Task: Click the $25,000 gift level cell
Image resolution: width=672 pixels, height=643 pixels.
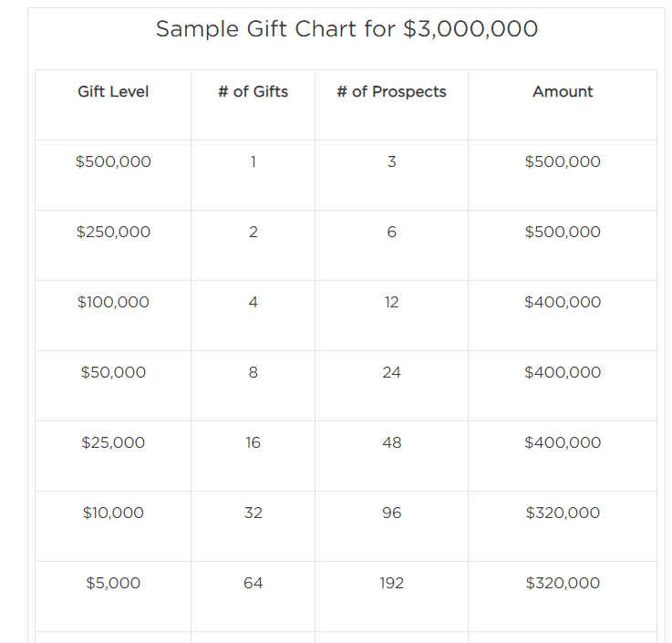Action: pyautogui.click(x=113, y=443)
